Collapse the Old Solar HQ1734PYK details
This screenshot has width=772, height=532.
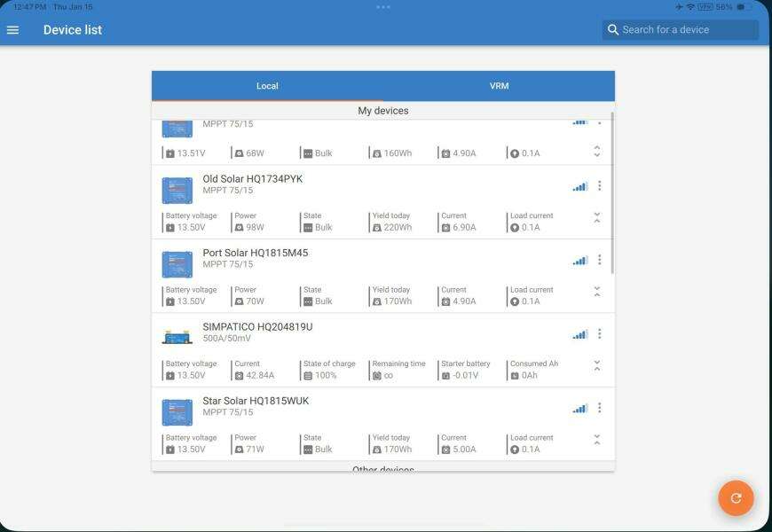pos(597,217)
